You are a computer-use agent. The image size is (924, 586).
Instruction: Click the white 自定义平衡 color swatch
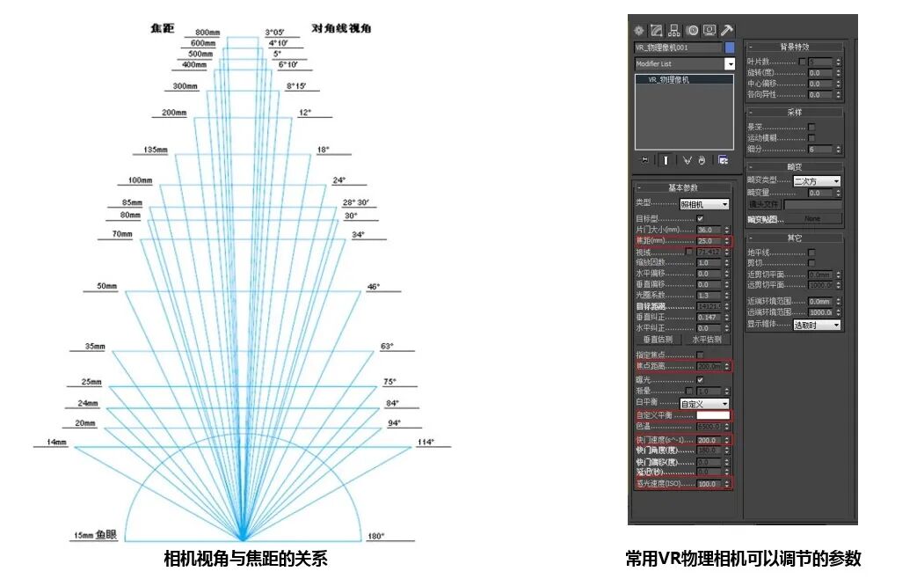tap(713, 415)
